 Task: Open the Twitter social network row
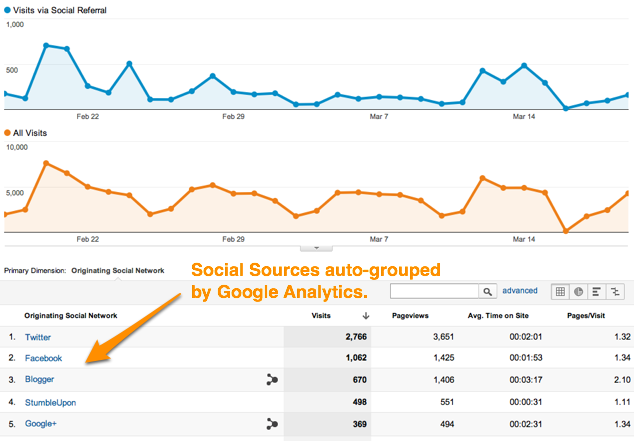[39, 337]
